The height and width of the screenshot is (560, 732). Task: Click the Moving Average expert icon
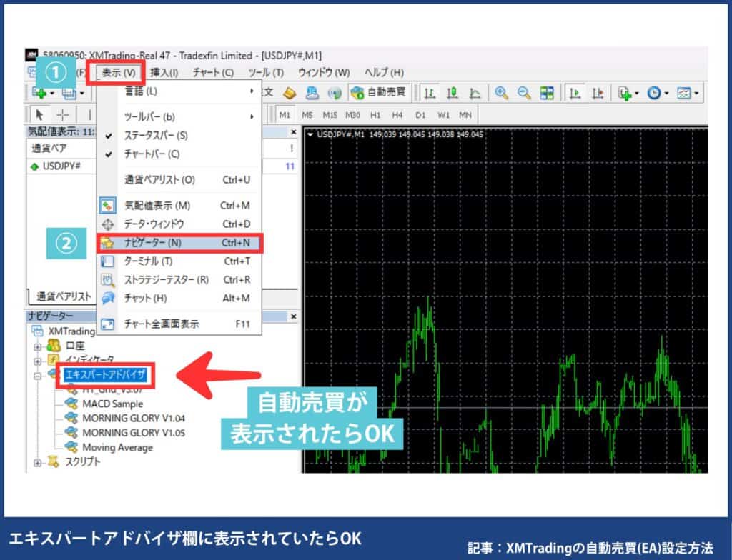[71, 447]
